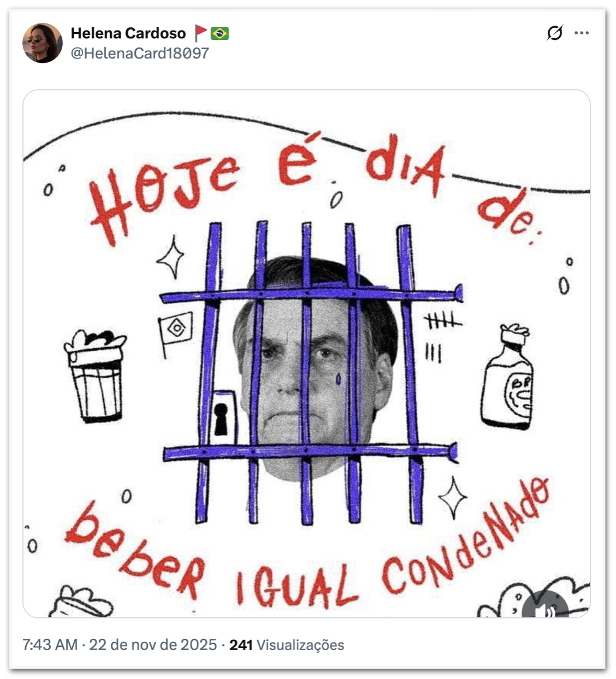Click the black keyhole lock drawing
The width and height of the screenshot is (616, 679).
pyautogui.click(x=221, y=419)
